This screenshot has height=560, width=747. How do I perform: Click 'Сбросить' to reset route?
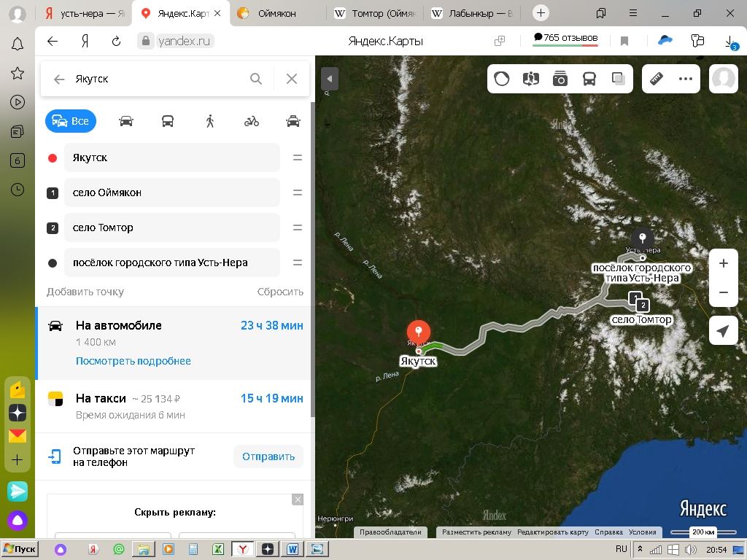280,292
